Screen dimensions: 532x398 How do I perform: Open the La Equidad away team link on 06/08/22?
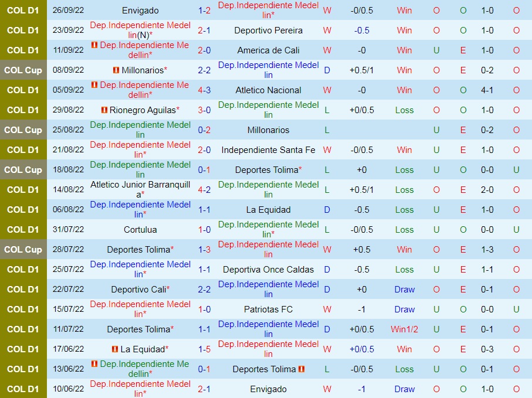click(x=269, y=210)
